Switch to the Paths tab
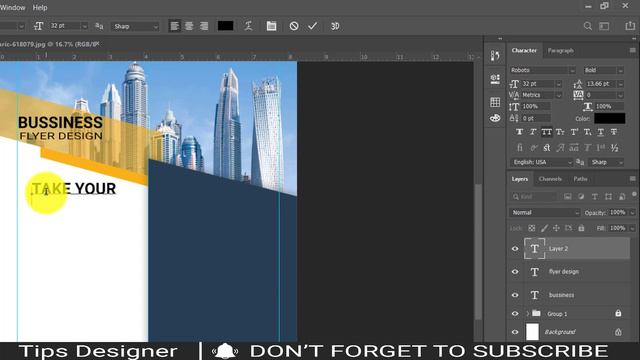 click(x=580, y=179)
